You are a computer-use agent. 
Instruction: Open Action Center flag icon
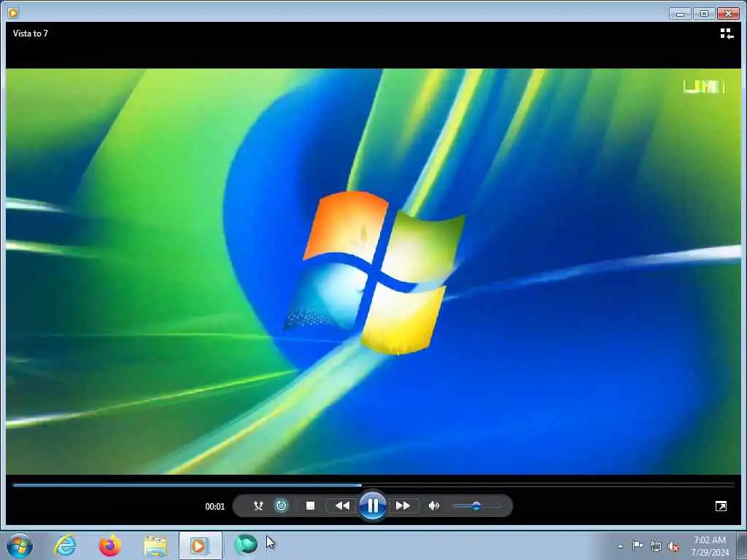638,546
